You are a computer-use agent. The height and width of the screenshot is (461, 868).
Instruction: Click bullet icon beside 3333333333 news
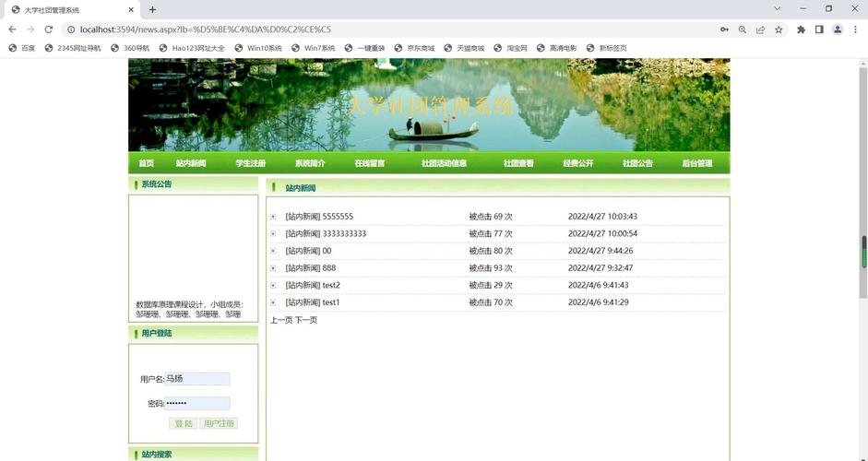coord(273,234)
